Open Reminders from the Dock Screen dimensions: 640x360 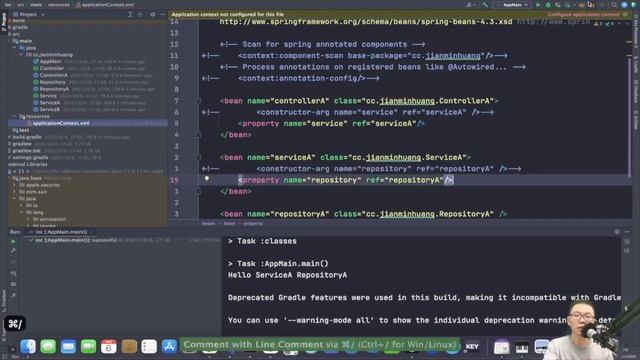coord(149,347)
